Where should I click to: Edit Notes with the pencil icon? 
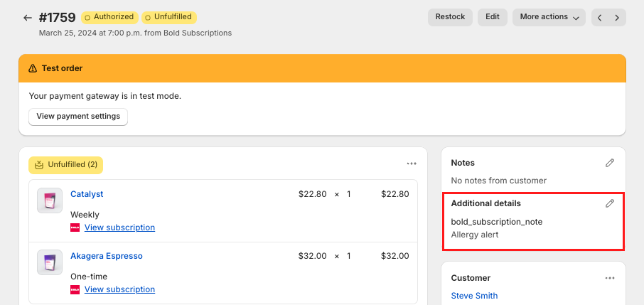[610, 163]
